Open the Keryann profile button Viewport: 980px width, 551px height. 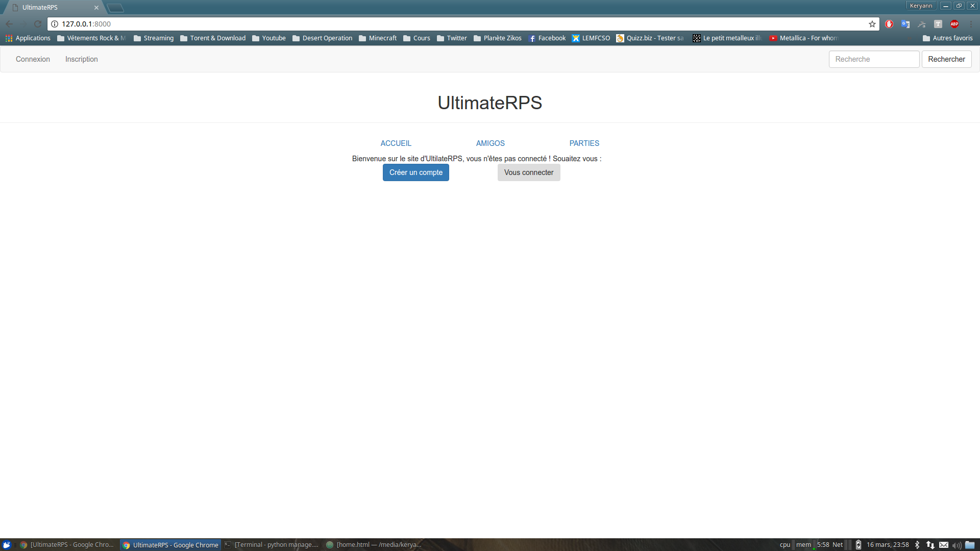(921, 6)
